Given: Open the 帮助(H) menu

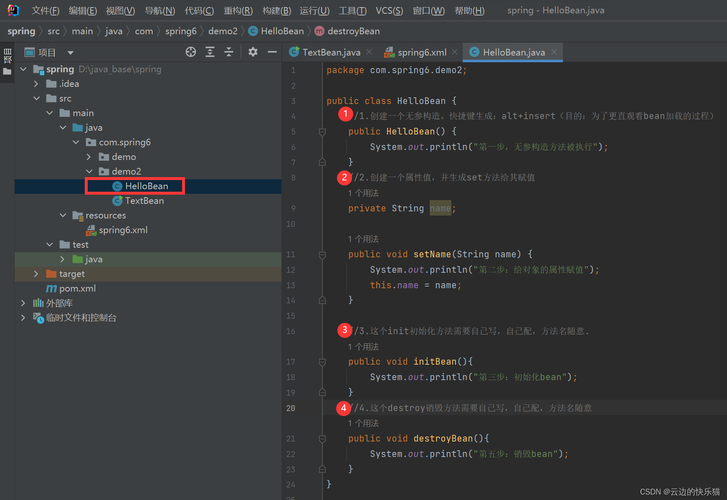Looking at the screenshot, I should coord(469,10).
